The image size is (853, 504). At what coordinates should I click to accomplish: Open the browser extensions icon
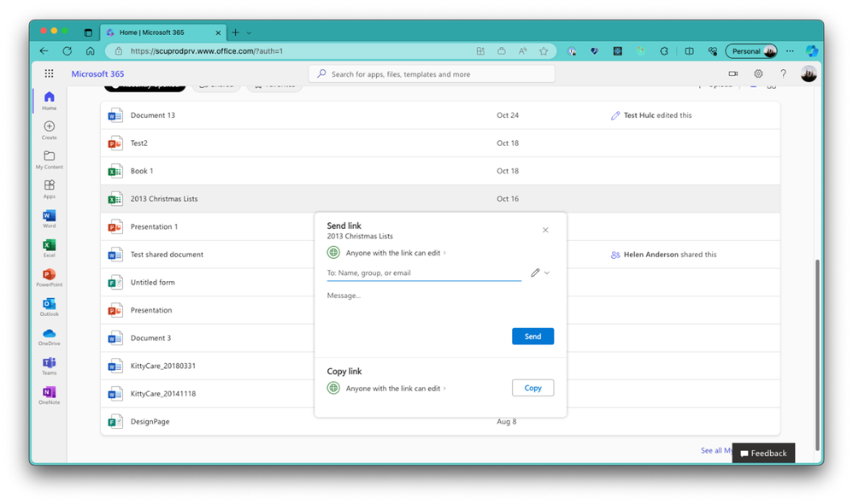[664, 50]
